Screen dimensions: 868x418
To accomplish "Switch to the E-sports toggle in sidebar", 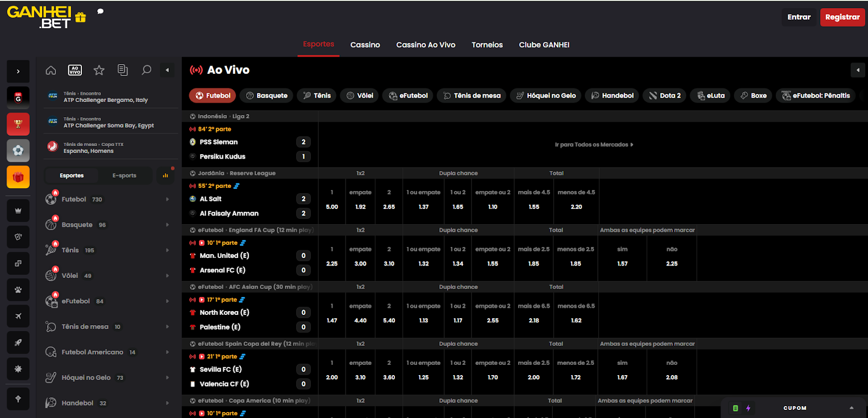I will [124, 175].
